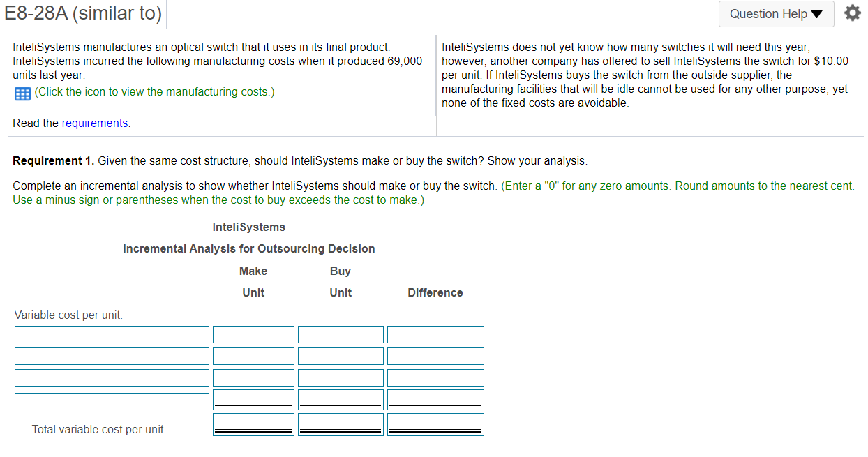Image resolution: width=868 pixels, height=457 pixels.
Task: Click the Total variable cost Buy Unit field
Action: pyautogui.click(x=341, y=423)
